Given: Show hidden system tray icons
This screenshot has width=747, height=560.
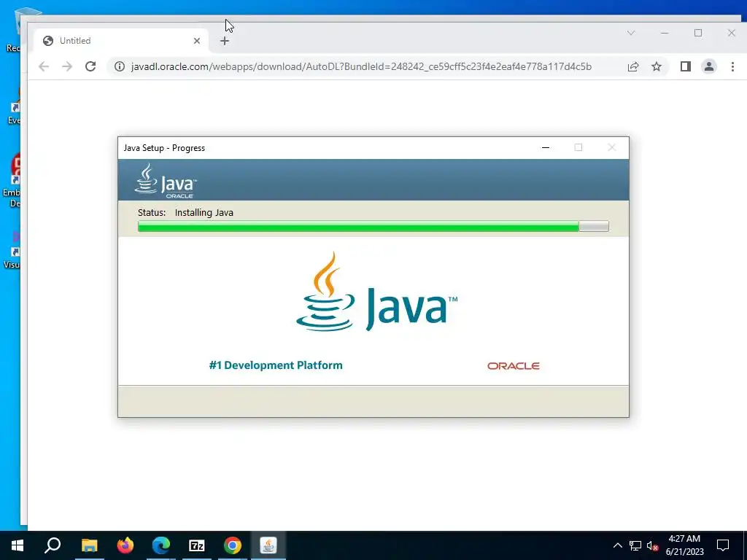Looking at the screenshot, I should (x=617, y=545).
